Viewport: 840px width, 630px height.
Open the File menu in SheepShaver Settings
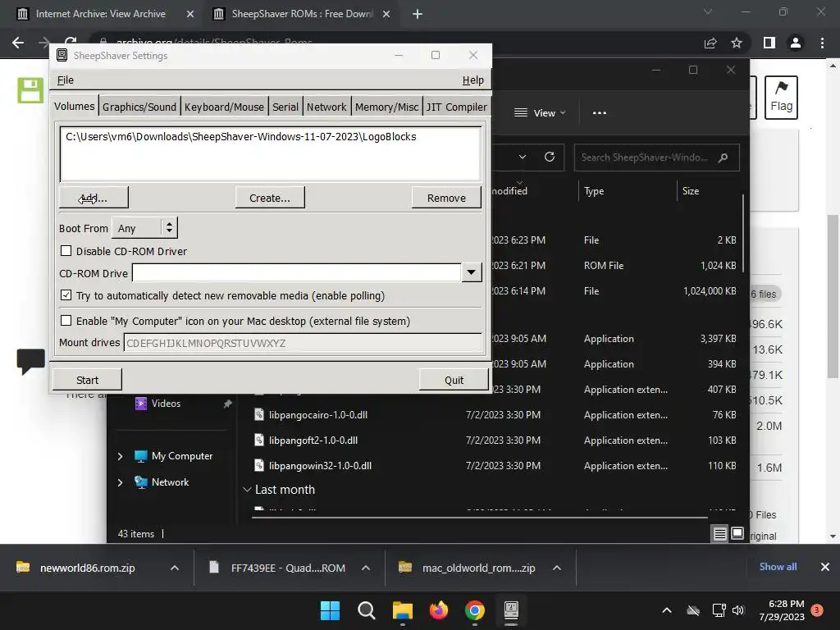(x=66, y=80)
